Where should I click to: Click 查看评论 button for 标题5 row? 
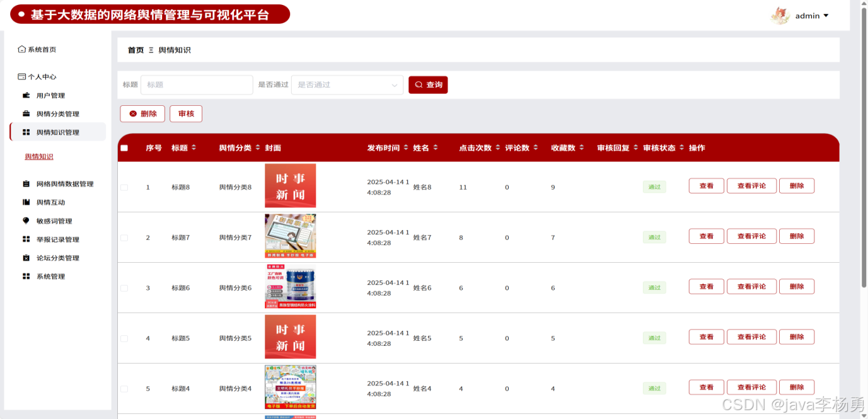click(751, 337)
